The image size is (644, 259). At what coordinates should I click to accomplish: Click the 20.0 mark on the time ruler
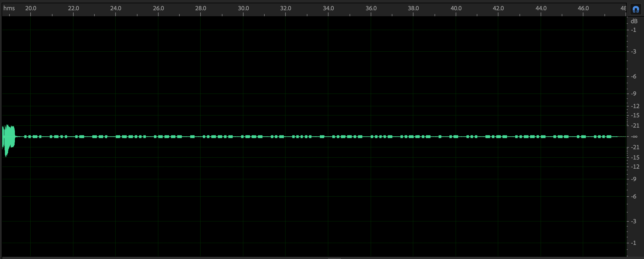31,8
